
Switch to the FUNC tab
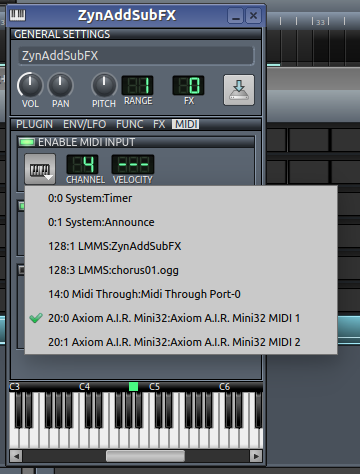[x=130, y=124]
